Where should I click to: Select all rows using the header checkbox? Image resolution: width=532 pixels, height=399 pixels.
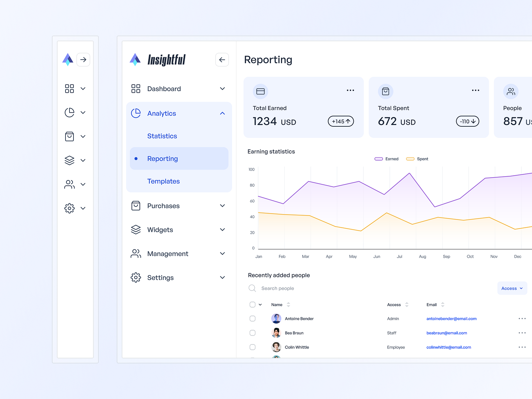tap(252, 305)
